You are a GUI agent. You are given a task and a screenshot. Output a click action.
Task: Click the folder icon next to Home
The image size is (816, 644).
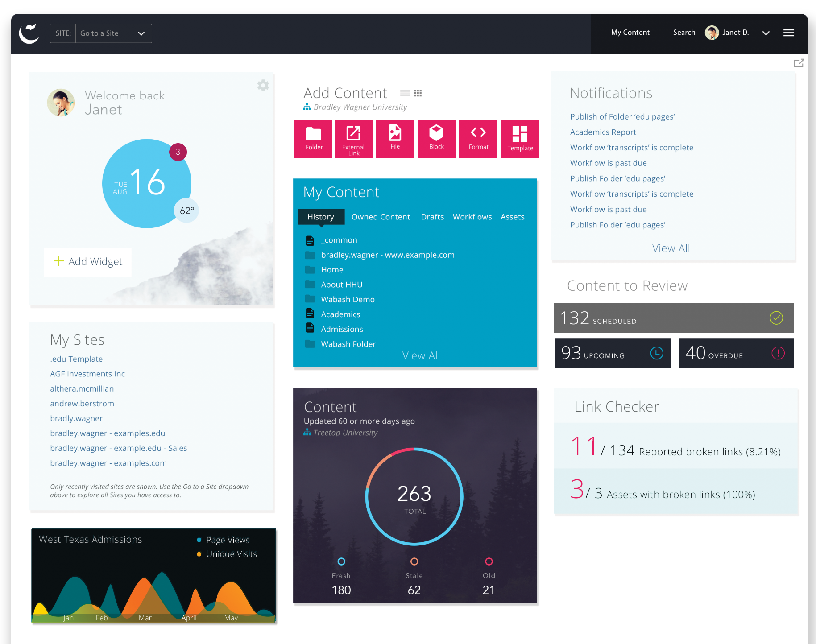click(x=310, y=270)
